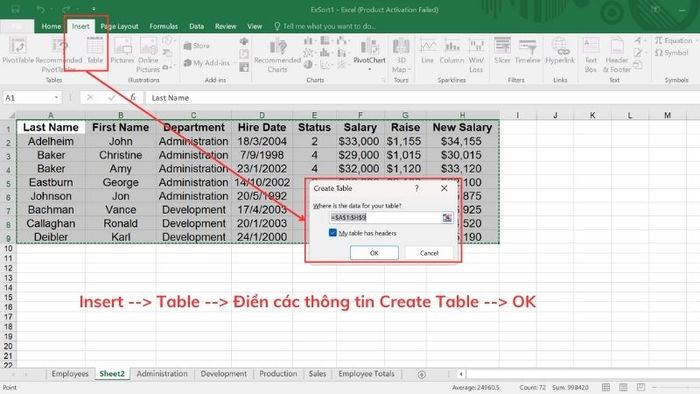Screen dimensions: 700x394
Task: Close the Create Table dialog
Action: click(x=444, y=188)
